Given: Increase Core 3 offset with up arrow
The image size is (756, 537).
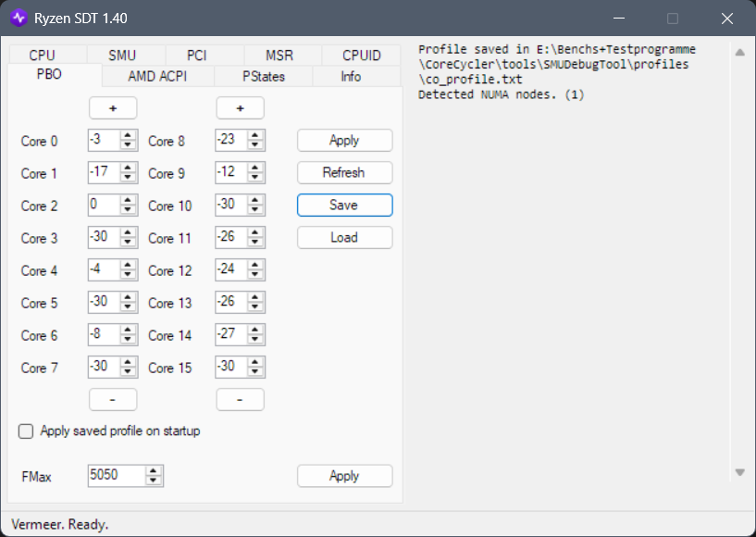Looking at the screenshot, I should [129, 232].
